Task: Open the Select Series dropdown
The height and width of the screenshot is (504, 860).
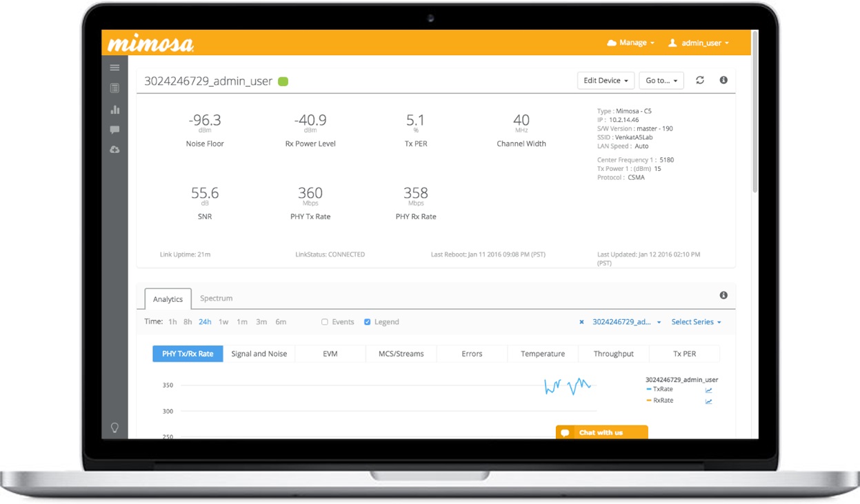Action: (x=696, y=322)
